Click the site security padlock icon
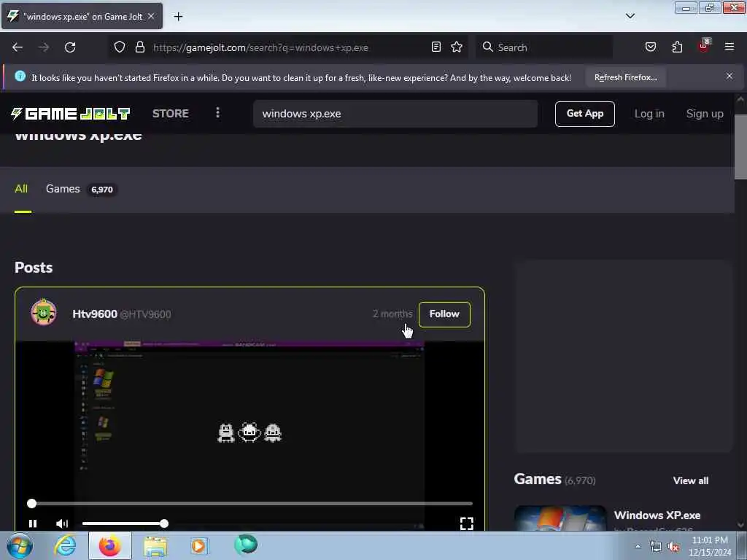The image size is (747, 560). tap(139, 47)
